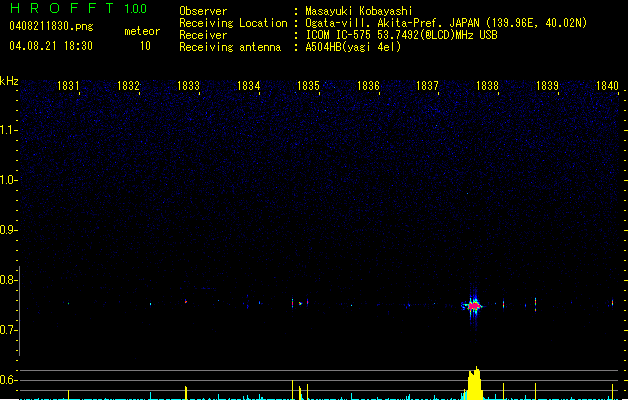Click the bright meteor echo near 1838

[x=474, y=305]
